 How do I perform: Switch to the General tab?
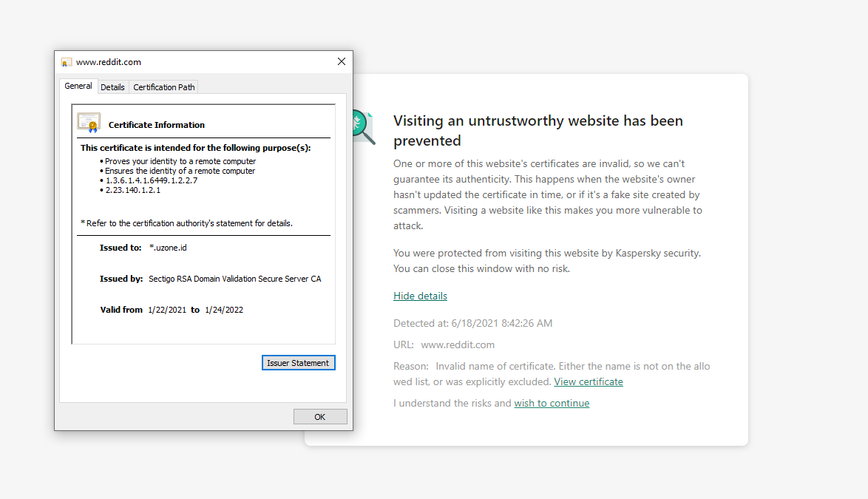78,86
